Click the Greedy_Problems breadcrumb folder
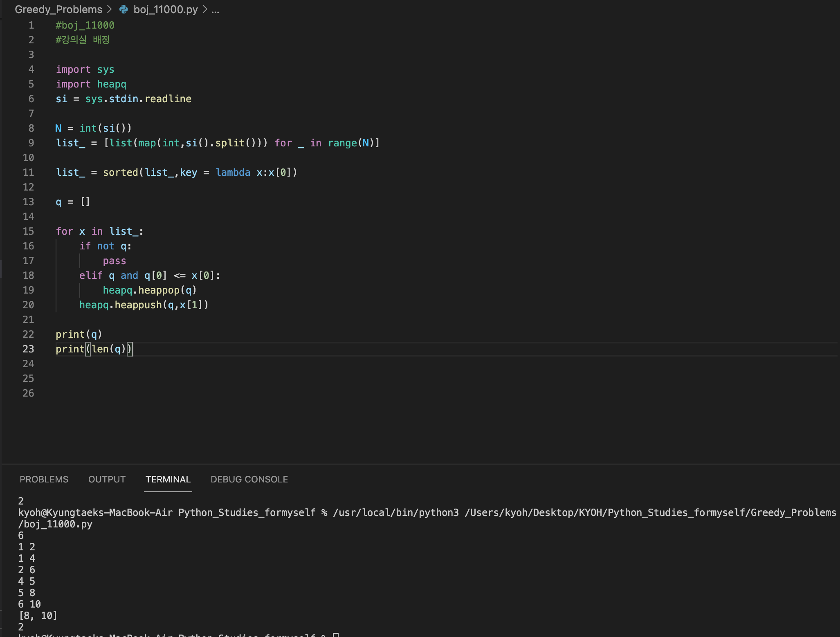The width and height of the screenshot is (840, 637). [58, 9]
